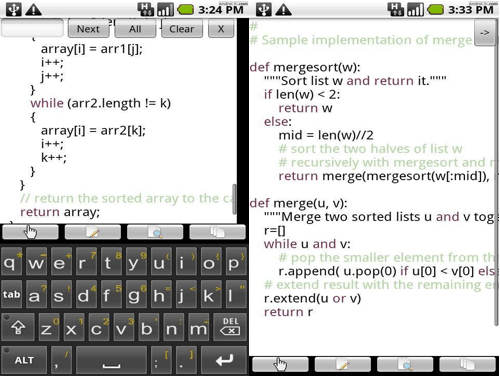Tap the DEL backspace key
The height and width of the screenshot is (376, 500).
[230, 327]
